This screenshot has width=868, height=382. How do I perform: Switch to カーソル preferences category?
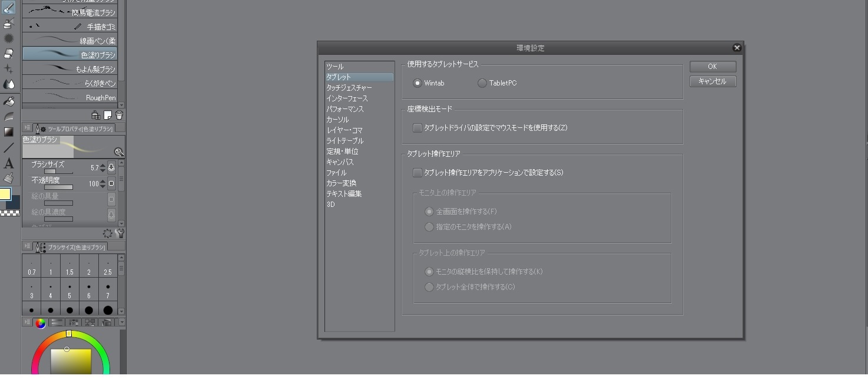(338, 120)
